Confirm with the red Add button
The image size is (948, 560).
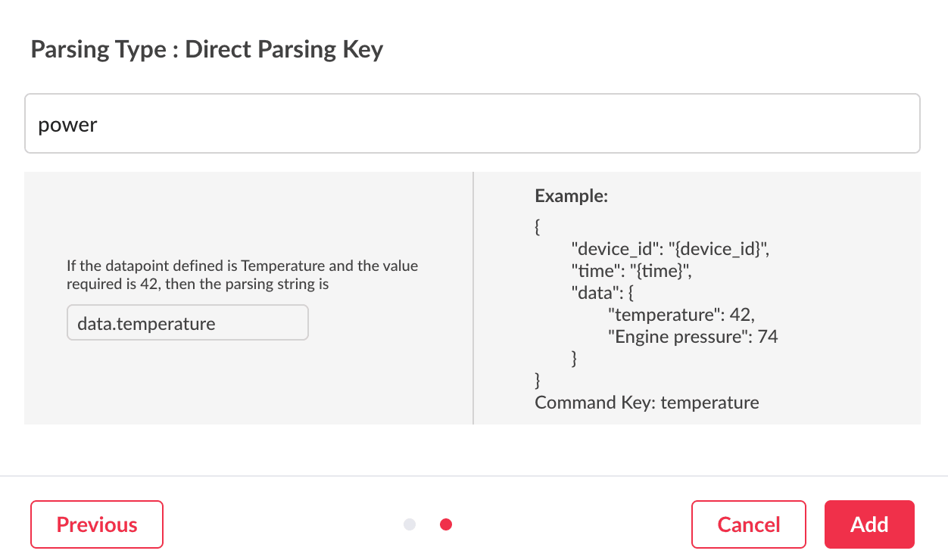pyautogui.click(x=868, y=524)
